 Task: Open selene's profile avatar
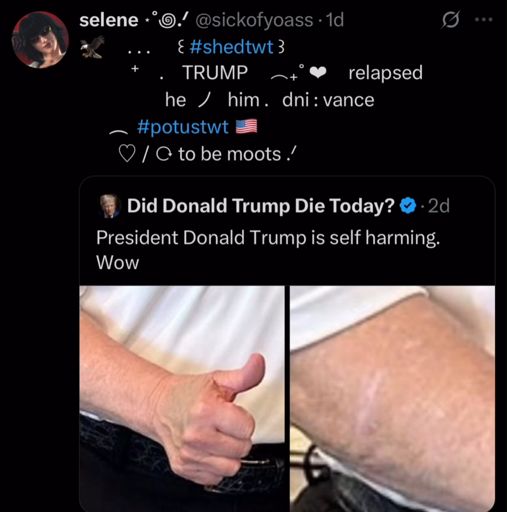pos(40,40)
